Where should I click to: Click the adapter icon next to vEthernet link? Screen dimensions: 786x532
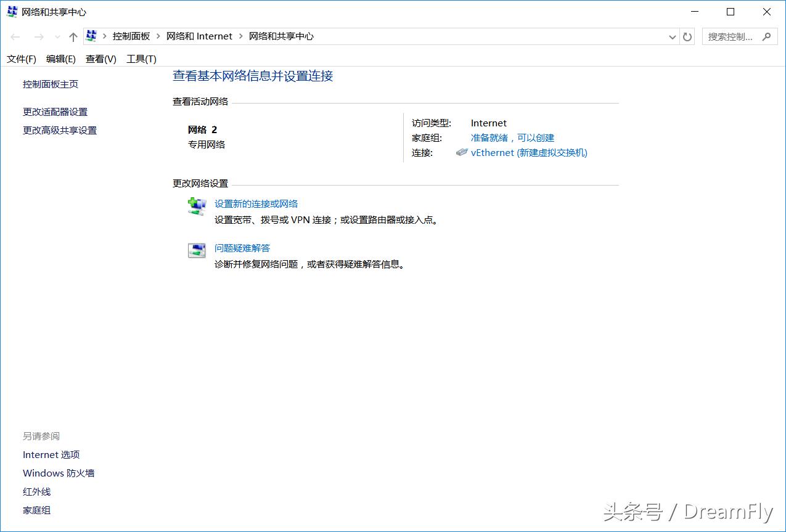[x=462, y=152]
